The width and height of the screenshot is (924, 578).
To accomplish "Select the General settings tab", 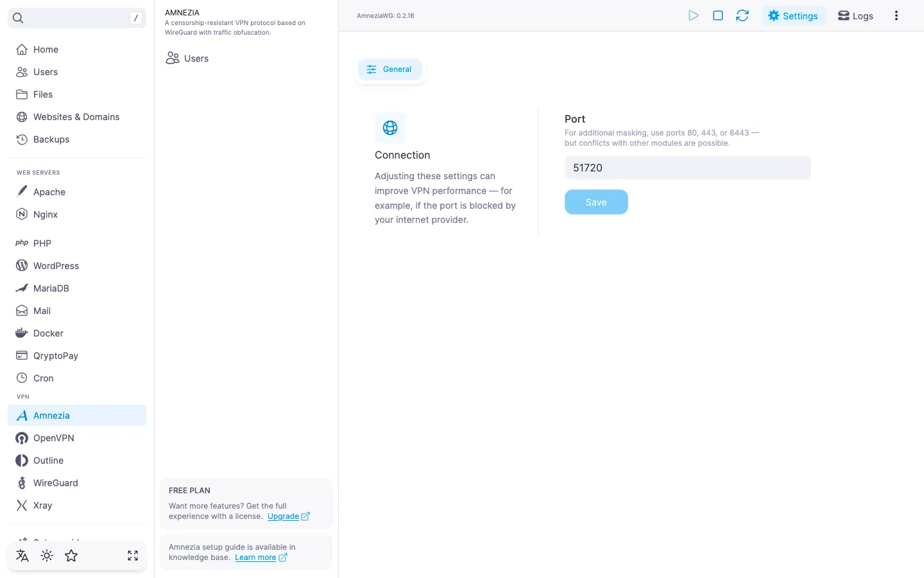I will tap(389, 69).
